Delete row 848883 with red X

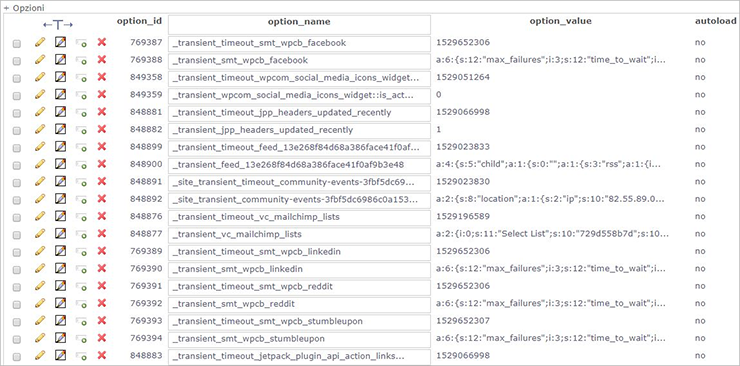[101, 355]
